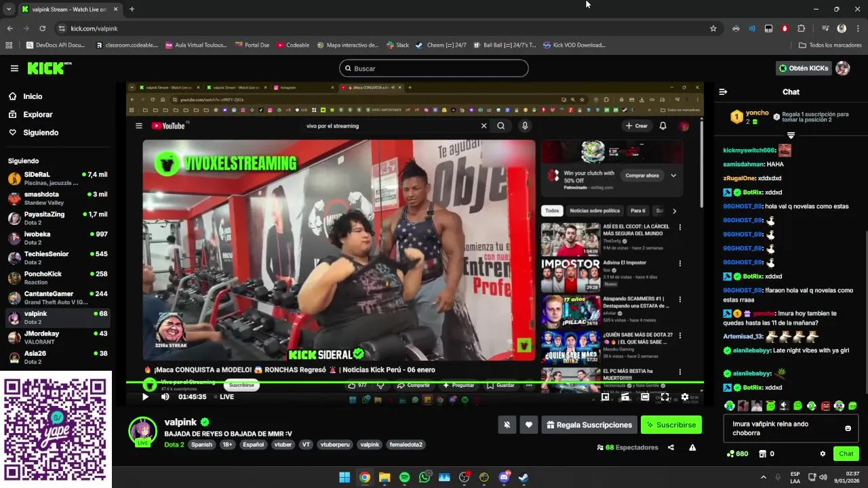Open the Chrome apps grid in bookmarks bar

pyautogui.click(x=9, y=45)
